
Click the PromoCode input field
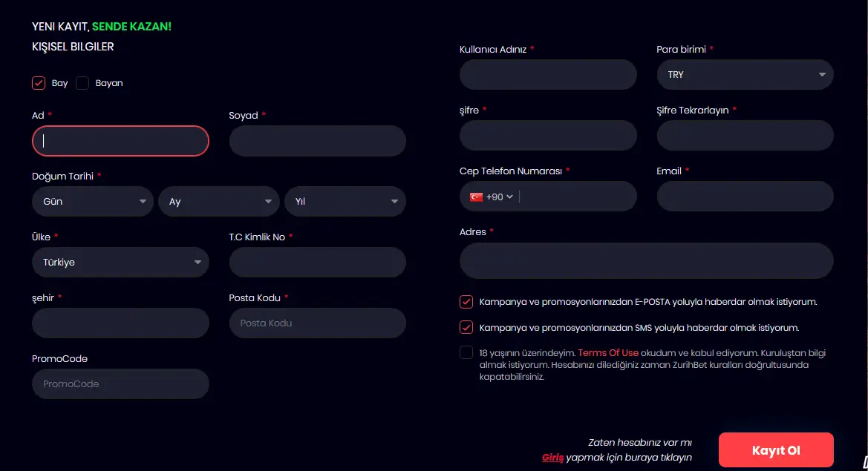tap(120, 384)
